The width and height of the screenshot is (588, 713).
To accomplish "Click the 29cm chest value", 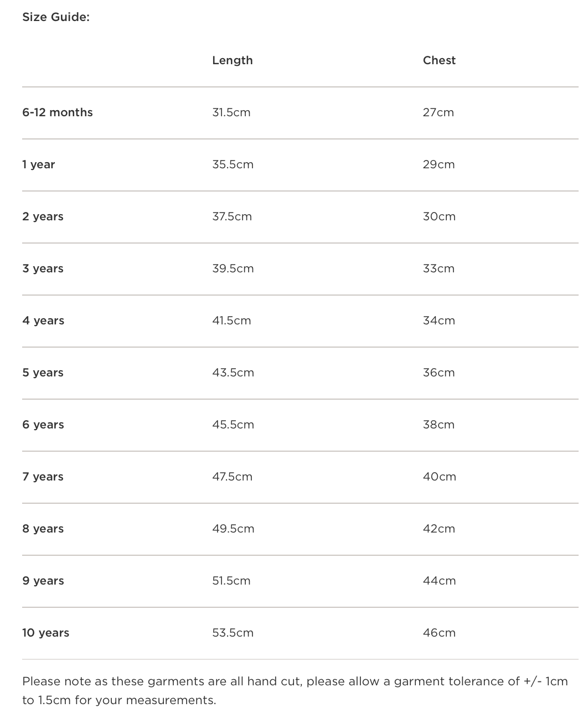I will 439,164.
